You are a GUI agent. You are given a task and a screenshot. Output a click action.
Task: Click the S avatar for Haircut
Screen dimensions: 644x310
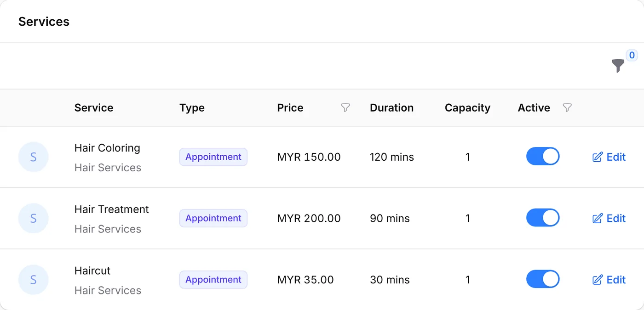pos(33,280)
